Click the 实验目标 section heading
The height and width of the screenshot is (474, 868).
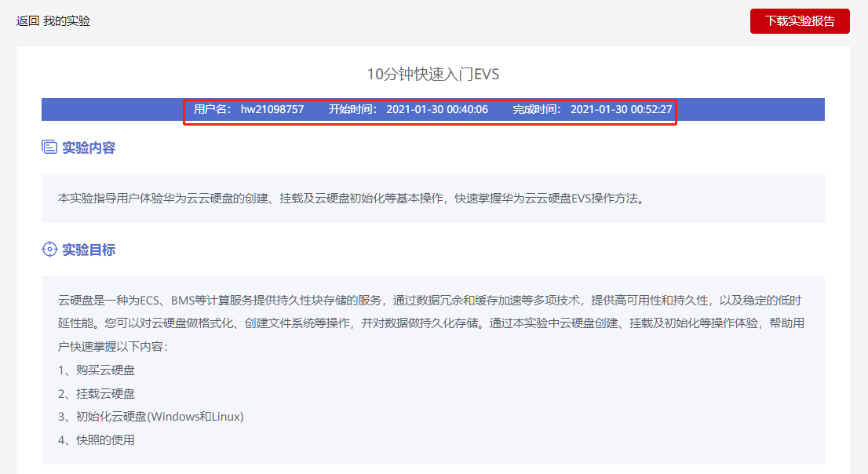(x=89, y=250)
